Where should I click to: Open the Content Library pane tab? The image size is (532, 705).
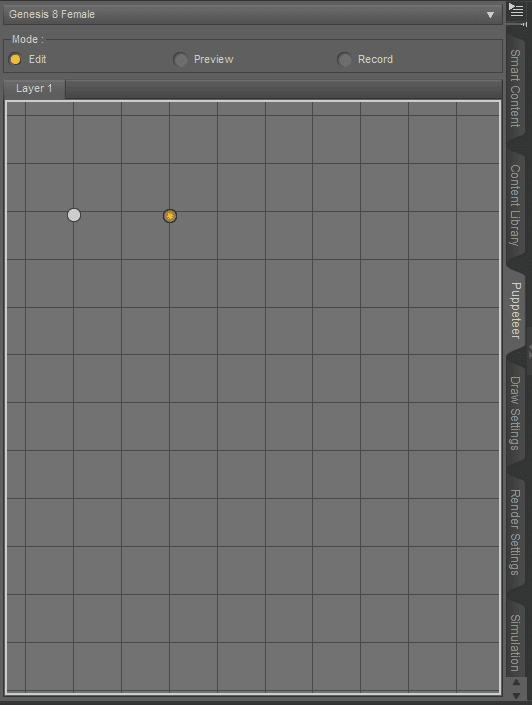tap(515, 205)
